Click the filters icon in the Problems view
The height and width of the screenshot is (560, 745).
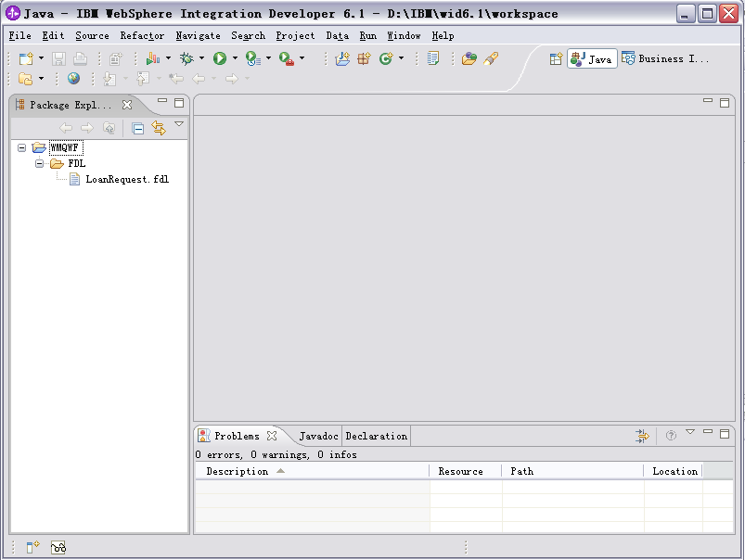[642, 435]
